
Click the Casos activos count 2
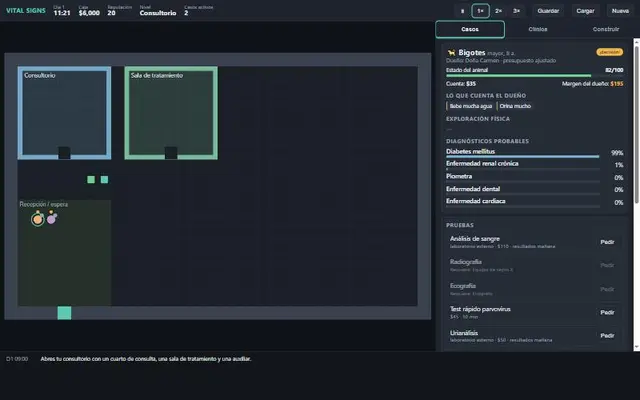tap(198, 11)
